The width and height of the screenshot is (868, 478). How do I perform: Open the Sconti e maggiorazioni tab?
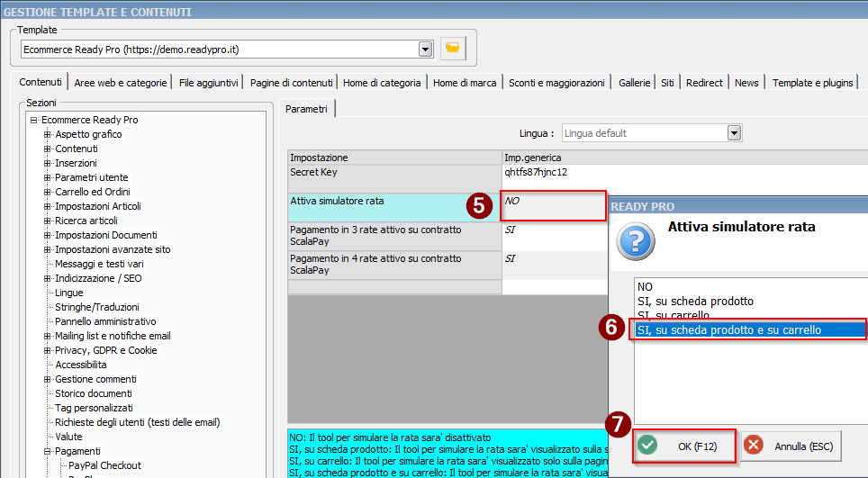(556, 83)
